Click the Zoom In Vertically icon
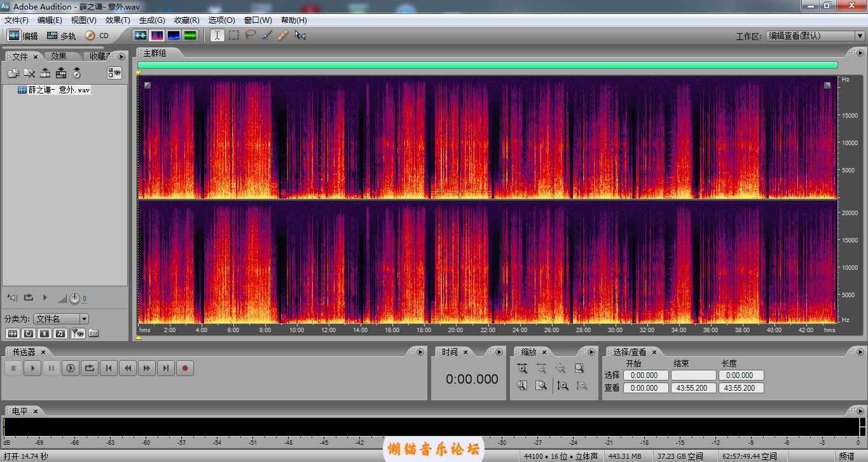 coord(562,385)
